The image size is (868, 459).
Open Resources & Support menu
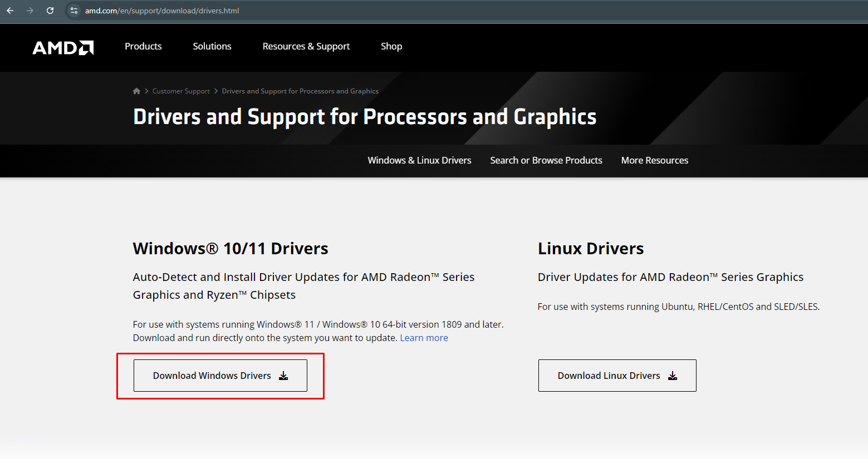tap(306, 46)
